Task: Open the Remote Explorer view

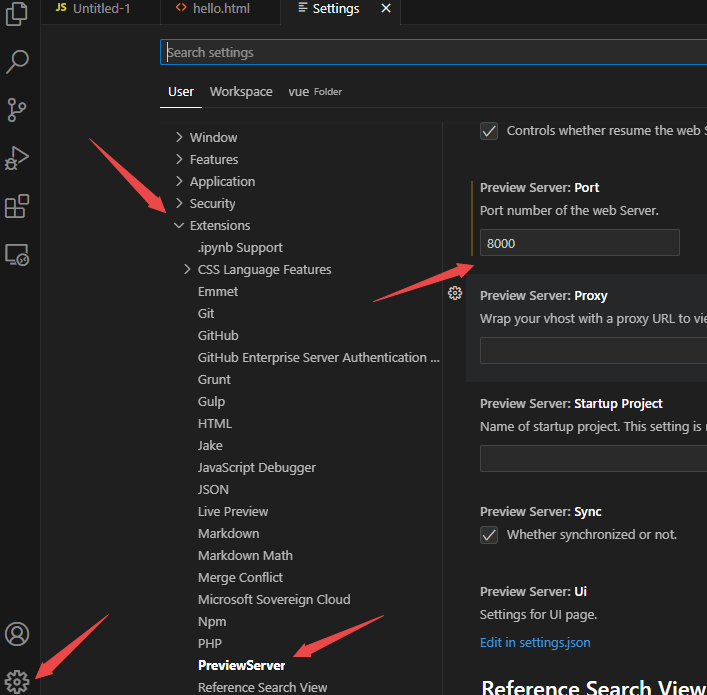Action: point(17,255)
